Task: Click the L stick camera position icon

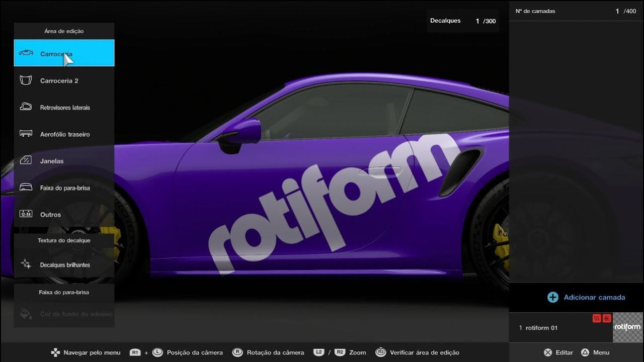Action: pos(157,352)
